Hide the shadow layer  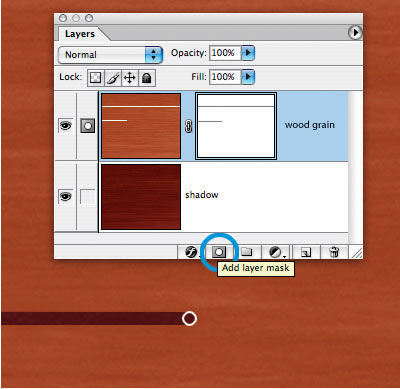click(x=65, y=196)
